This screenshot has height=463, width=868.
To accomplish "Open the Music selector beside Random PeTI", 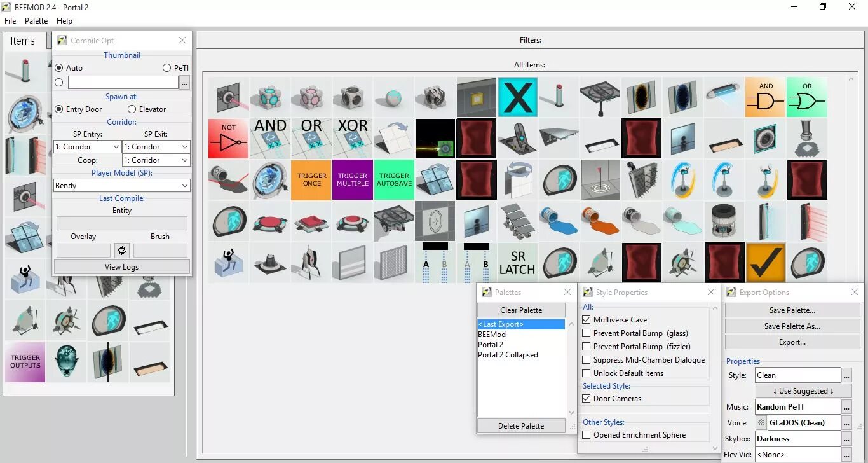I will coord(846,407).
